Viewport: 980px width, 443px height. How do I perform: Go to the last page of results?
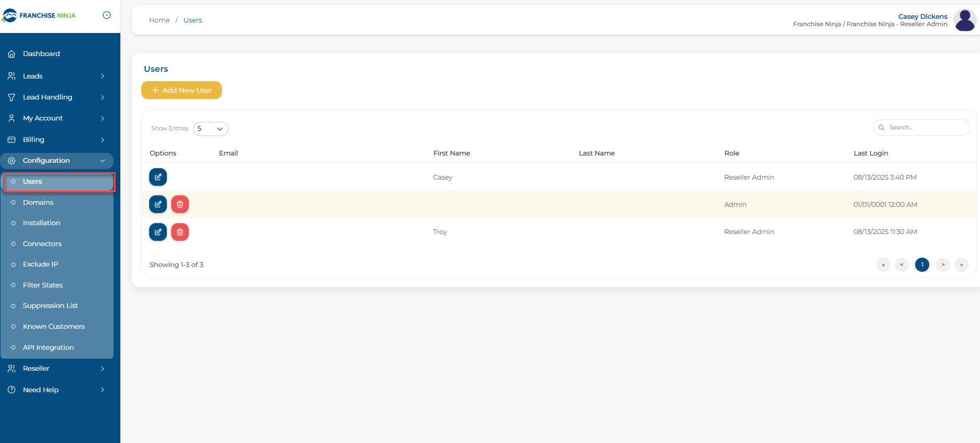point(961,265)
